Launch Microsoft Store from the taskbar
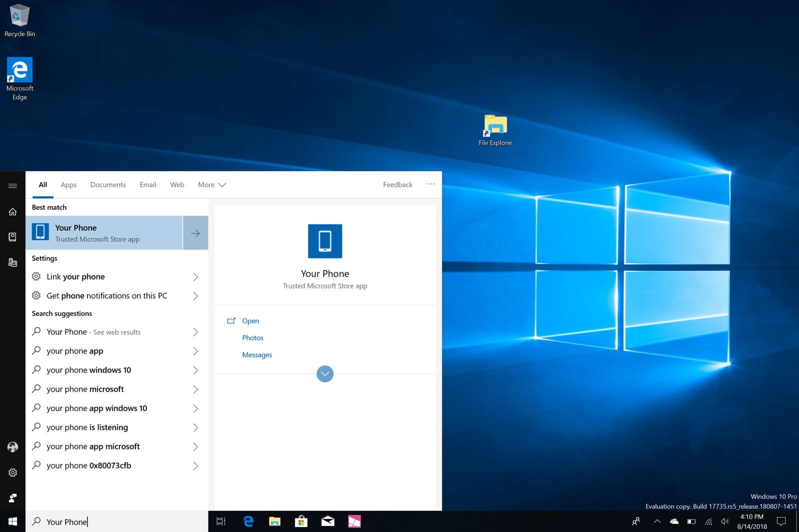 click(x=301, y=522)
